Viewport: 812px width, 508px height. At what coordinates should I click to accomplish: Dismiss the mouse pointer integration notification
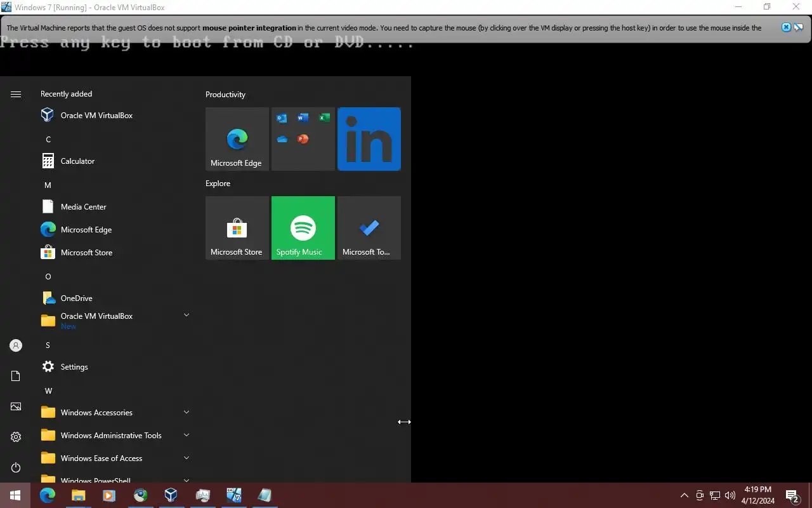786,27
